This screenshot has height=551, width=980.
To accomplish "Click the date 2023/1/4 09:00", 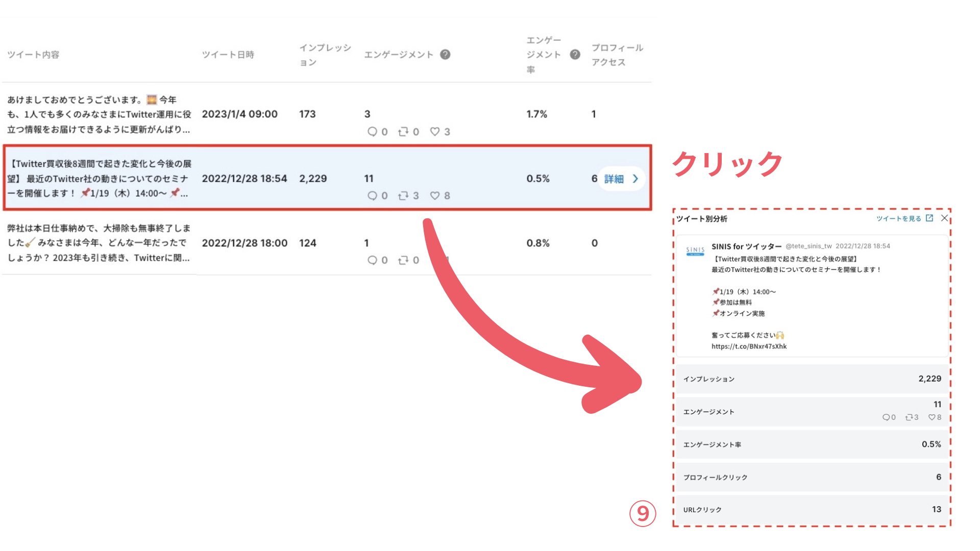I will [239, 114].
